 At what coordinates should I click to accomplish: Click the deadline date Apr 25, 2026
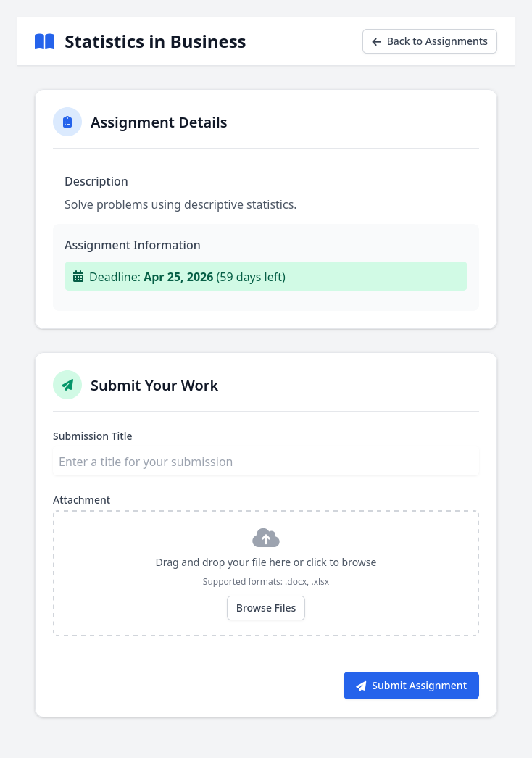[x=178, y=277]
